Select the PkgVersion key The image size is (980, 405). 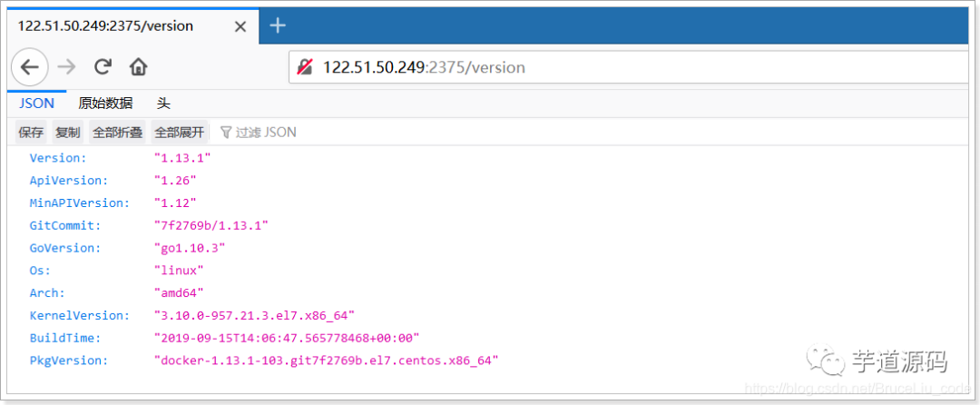[x=69, y=361]
